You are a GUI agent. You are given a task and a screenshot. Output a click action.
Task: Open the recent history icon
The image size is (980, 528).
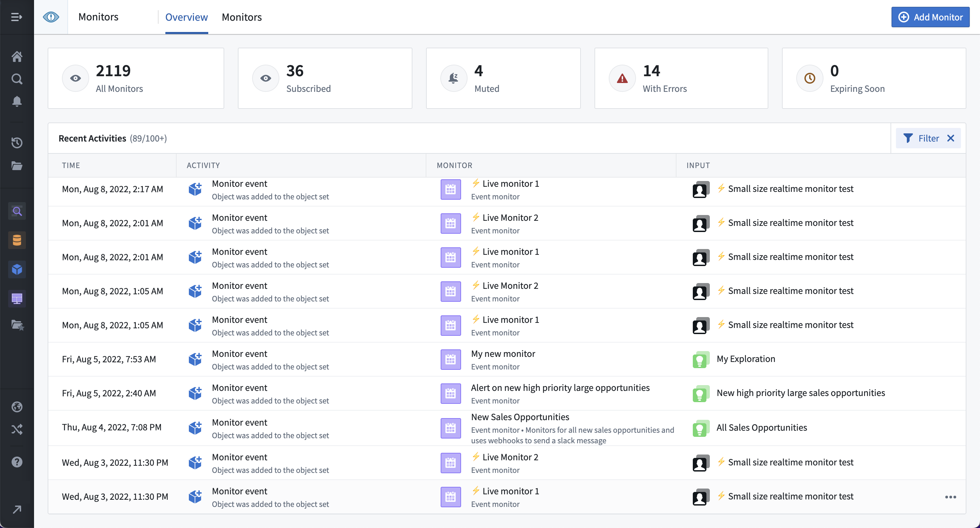coord(17,143)
